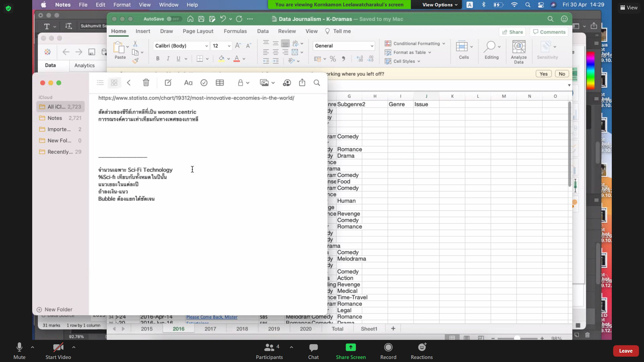Open Format menu in macOS menu bar

pyautogui.click(x=122, y=5)
